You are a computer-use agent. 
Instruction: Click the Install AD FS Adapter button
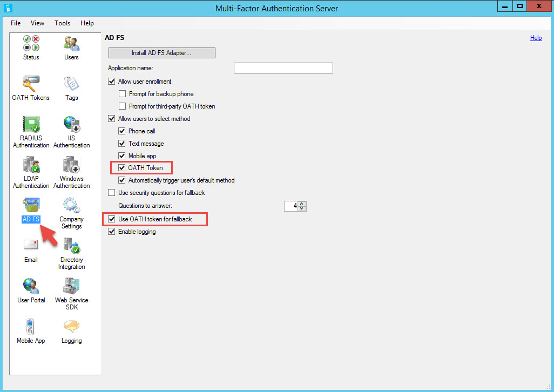162,53
